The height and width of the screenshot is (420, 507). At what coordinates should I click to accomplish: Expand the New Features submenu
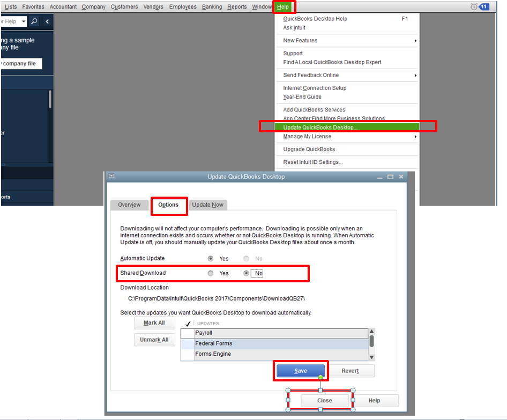click(x=415, y=41)
